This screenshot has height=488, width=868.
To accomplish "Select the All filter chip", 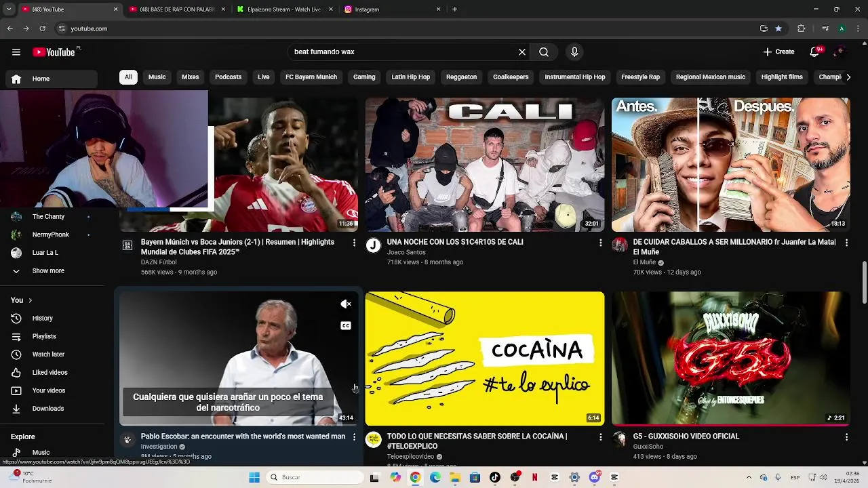I will 128,77.
